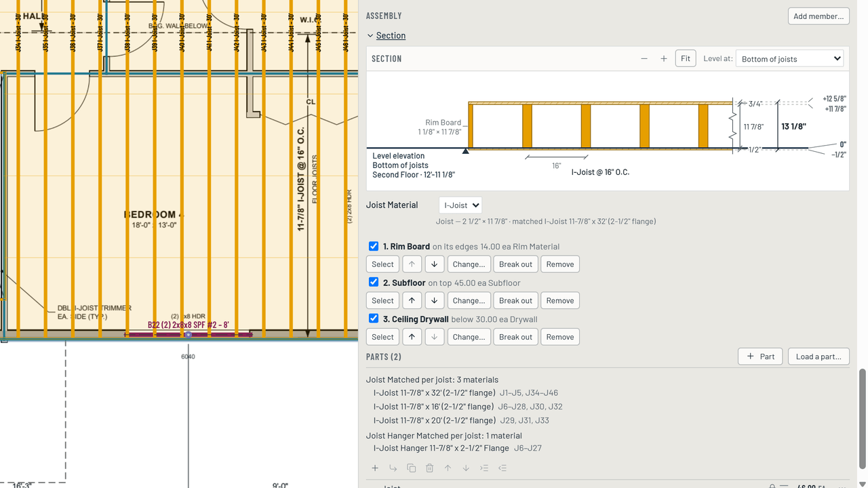The height and width of the screenshot is (488, 868).
Task: Click the Add member button
Action: click(x=818, y=16)
